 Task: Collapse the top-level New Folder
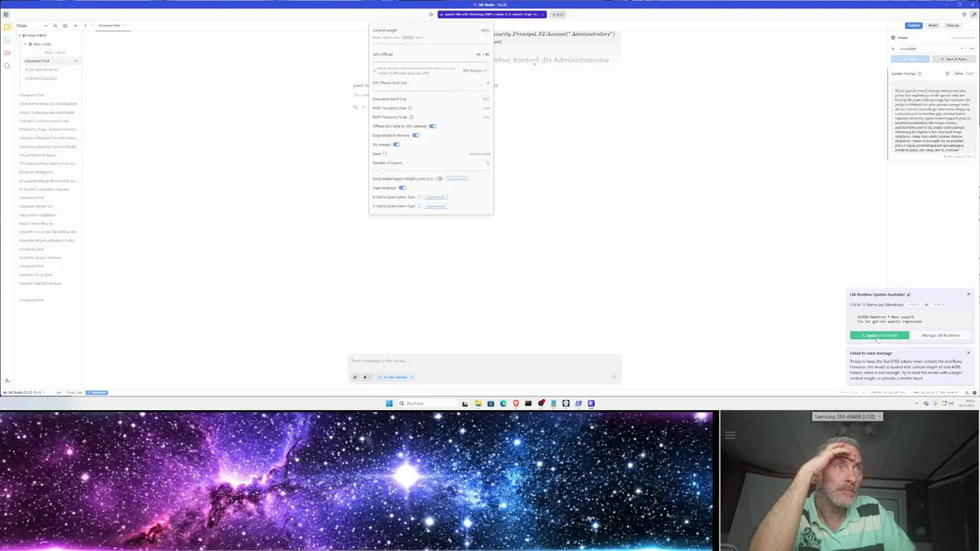click(x=20, y=35)
